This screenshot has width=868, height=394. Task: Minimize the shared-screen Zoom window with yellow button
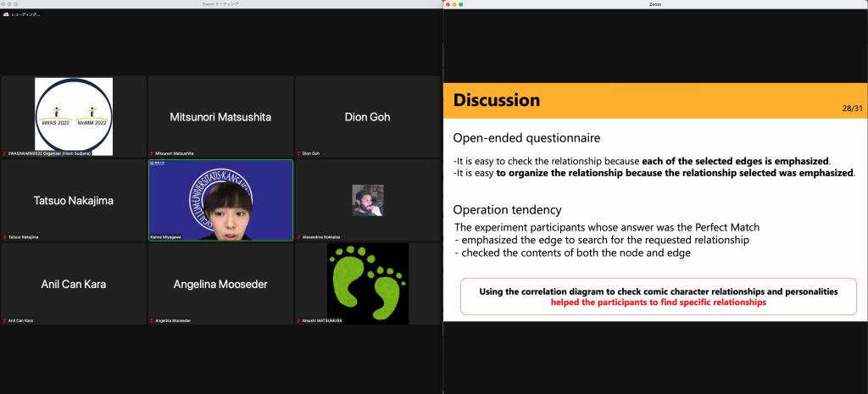455,4
